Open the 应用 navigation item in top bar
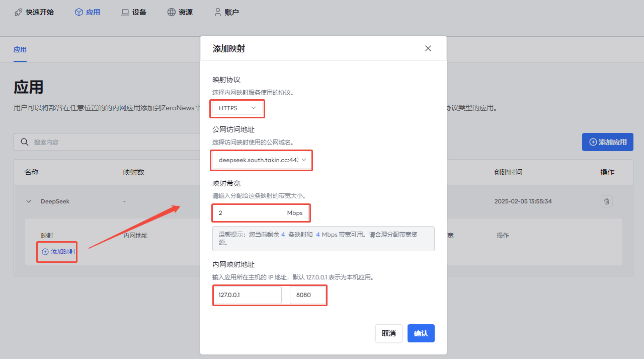Image resolution: width=644 pixels, height=359 pixels. (87, 12)
